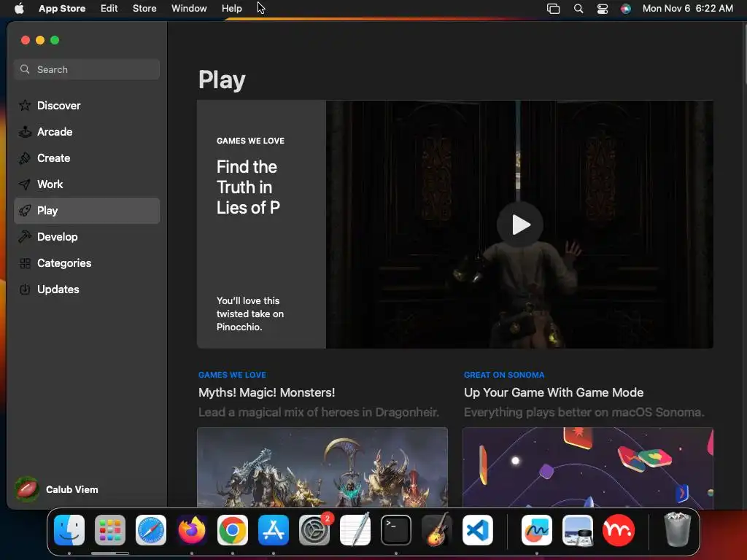
Task: Switch to the Develop sidebar label
Action: 57,237
